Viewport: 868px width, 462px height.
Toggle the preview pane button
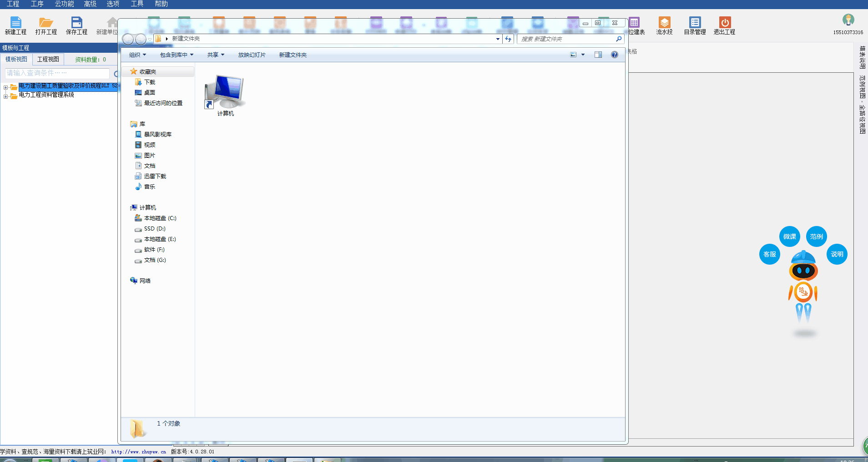pyautogui.click(x=598, y=55)
